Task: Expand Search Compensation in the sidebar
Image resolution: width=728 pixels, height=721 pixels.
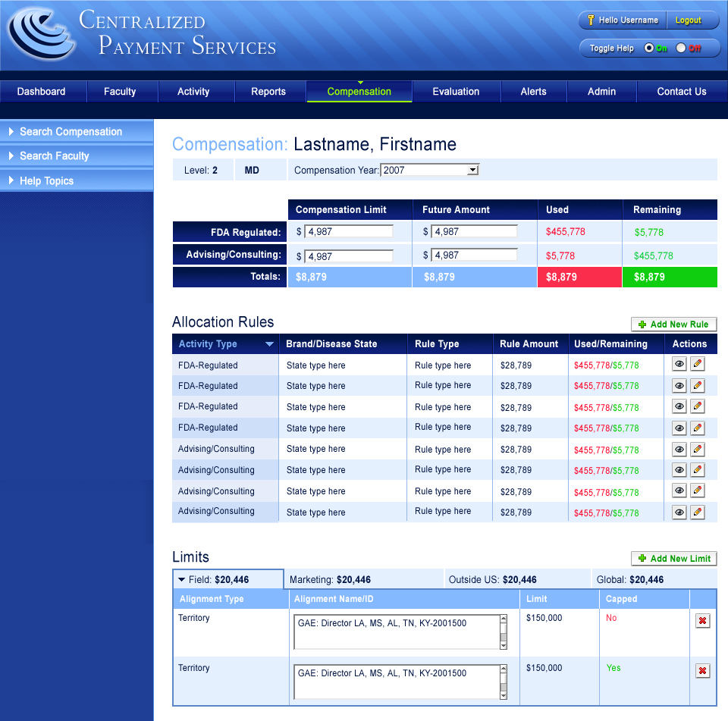Action: (71, 132)
